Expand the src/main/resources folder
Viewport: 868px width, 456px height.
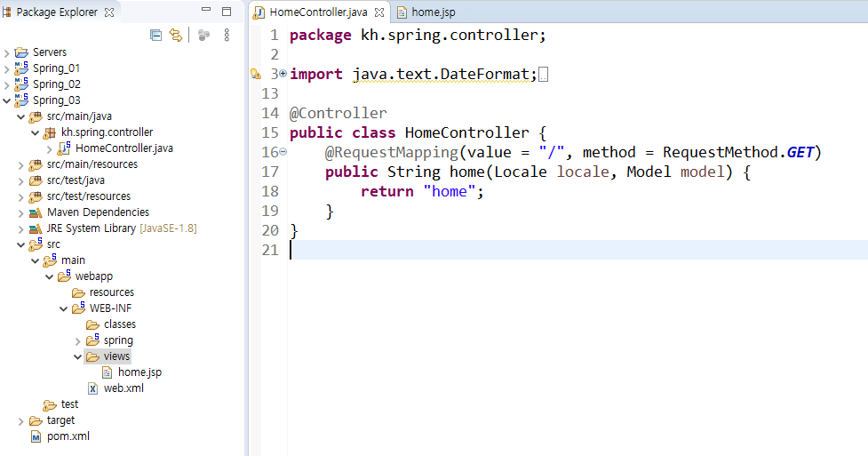tap(21, 165)
